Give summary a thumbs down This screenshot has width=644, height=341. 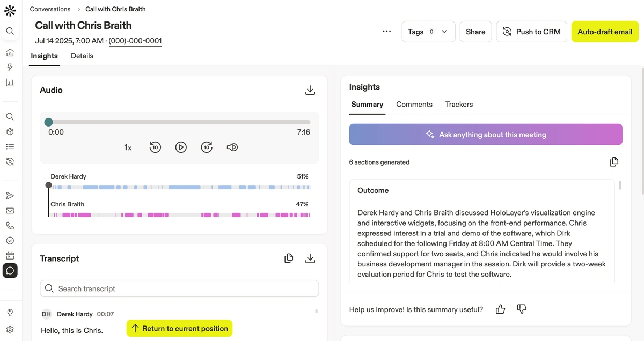(521, 309)
